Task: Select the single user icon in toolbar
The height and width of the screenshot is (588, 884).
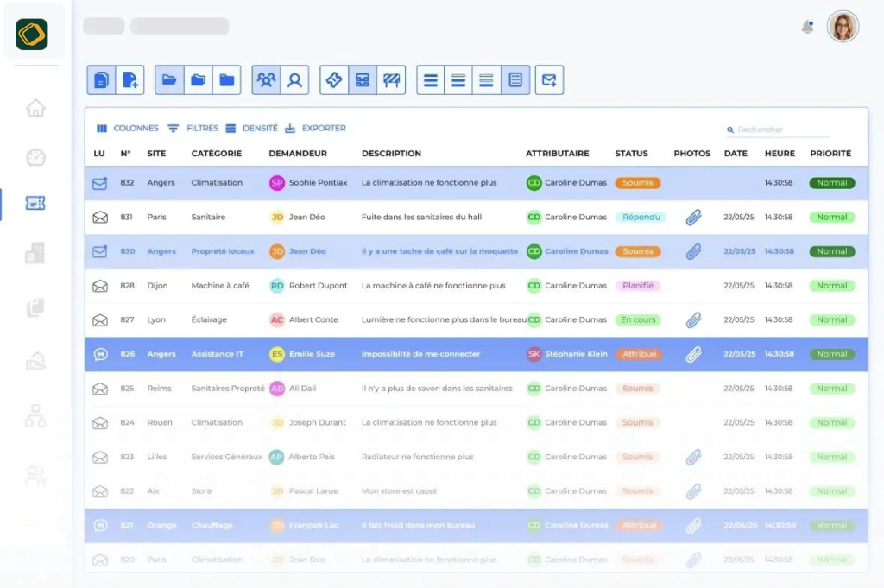Action: pos(294,80)
